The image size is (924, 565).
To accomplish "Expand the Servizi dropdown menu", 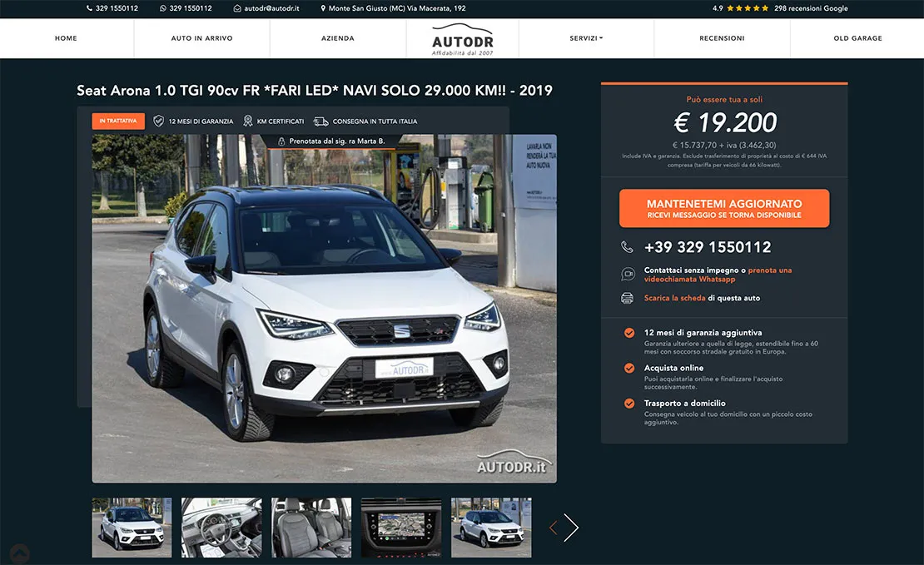I will tap(586, 38).
